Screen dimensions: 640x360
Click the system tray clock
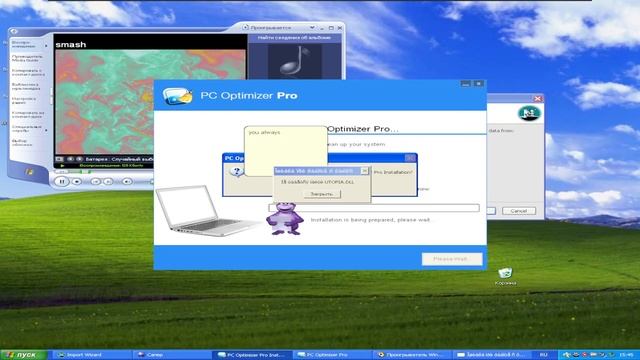coord(627,355)
